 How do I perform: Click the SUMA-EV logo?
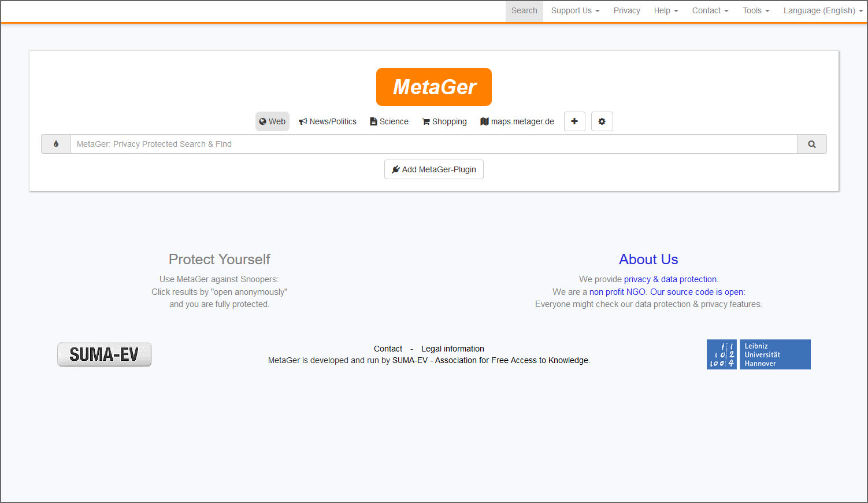pyautogui.click(x=104, y=354)
